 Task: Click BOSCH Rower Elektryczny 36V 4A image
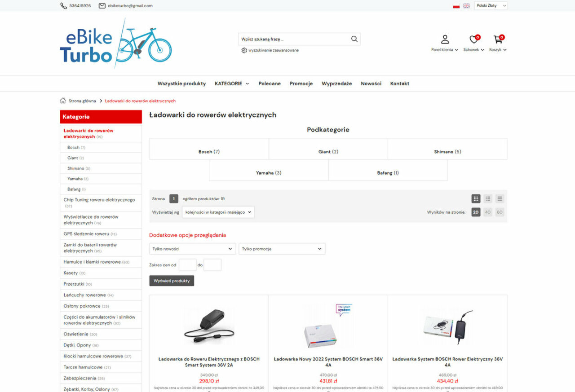[447, 326]
